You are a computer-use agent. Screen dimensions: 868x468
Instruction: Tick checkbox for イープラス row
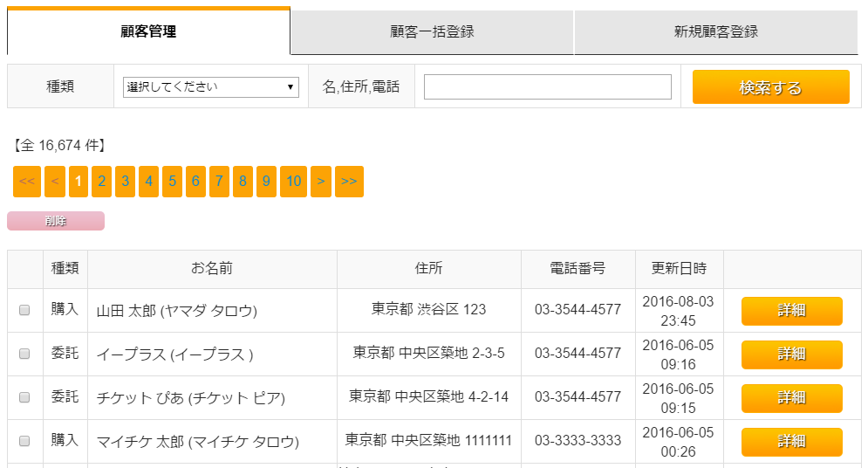pyautogui.click(x=24, y=354)
